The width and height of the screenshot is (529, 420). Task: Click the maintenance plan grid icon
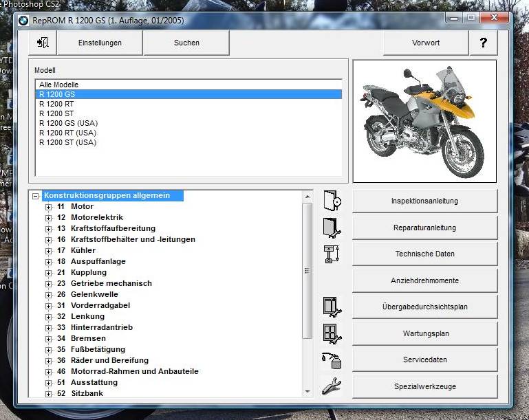[x=332, y=333]
